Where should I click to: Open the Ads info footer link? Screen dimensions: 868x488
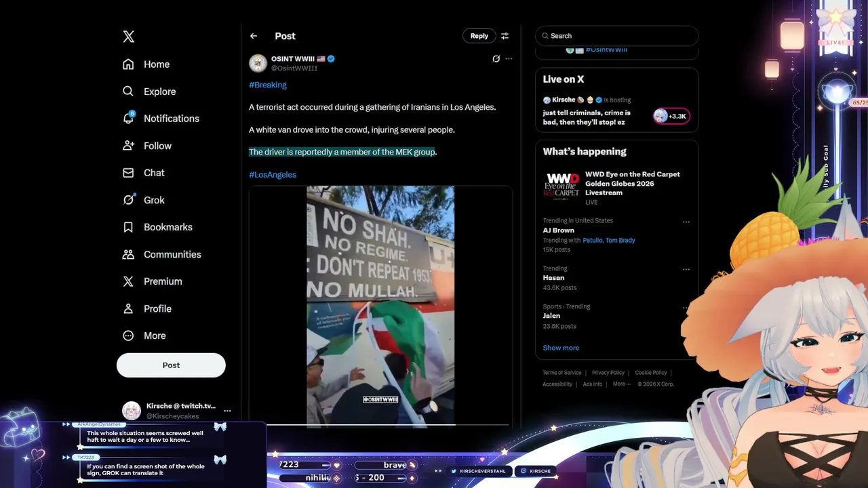pos(593,384)
